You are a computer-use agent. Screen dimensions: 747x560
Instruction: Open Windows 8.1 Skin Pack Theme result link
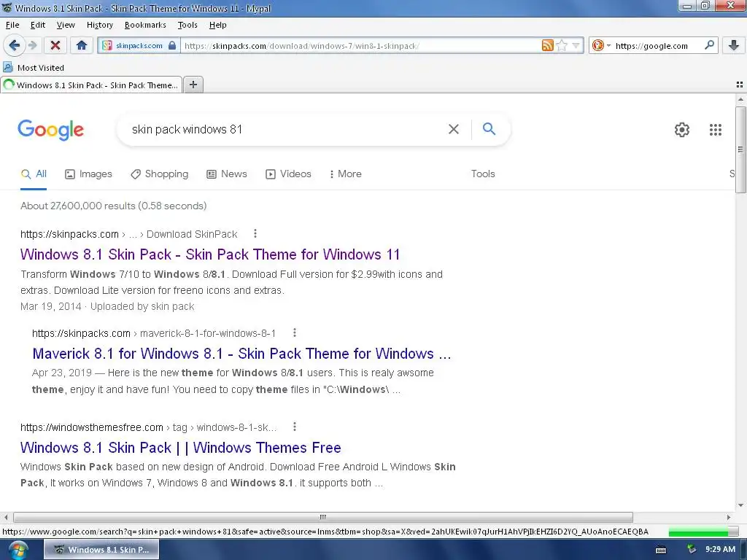[x=210, y=254]
